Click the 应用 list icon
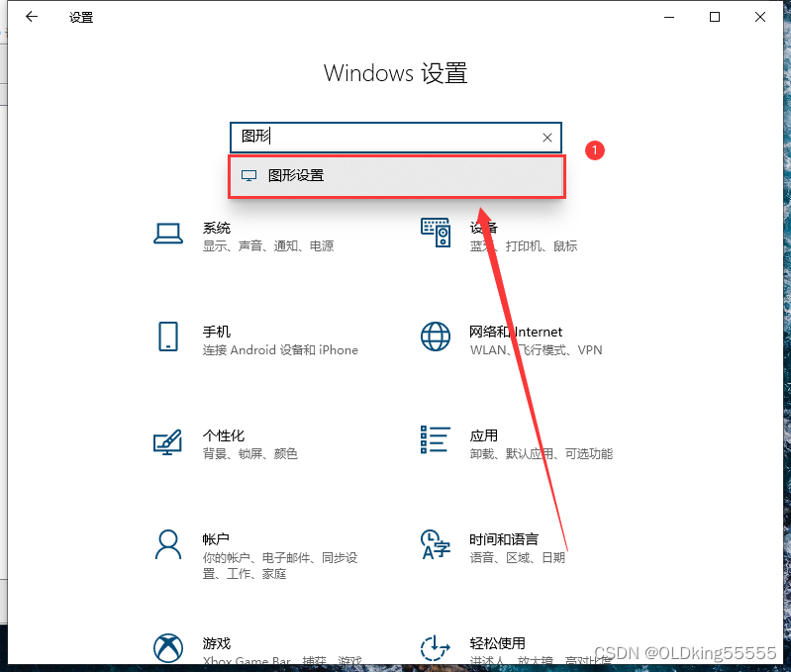The width and height of the screenshot is (791, 672). (x=436, y=439)
